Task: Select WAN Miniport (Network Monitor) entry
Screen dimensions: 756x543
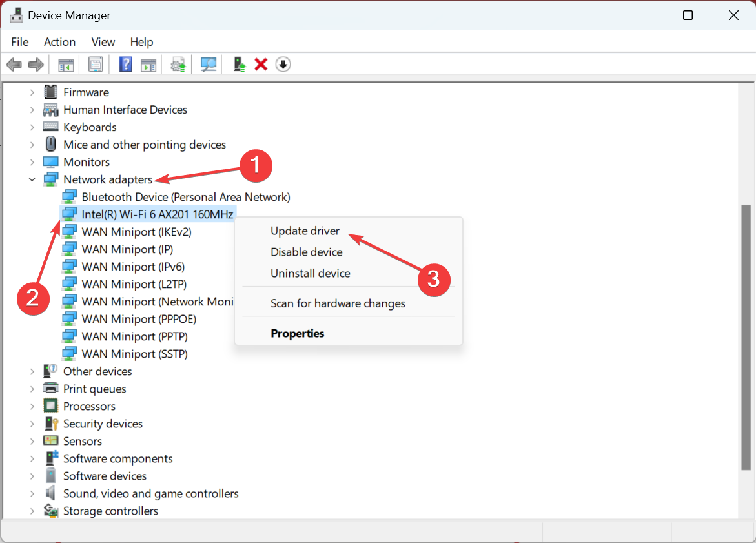Action: pos(157,302)
